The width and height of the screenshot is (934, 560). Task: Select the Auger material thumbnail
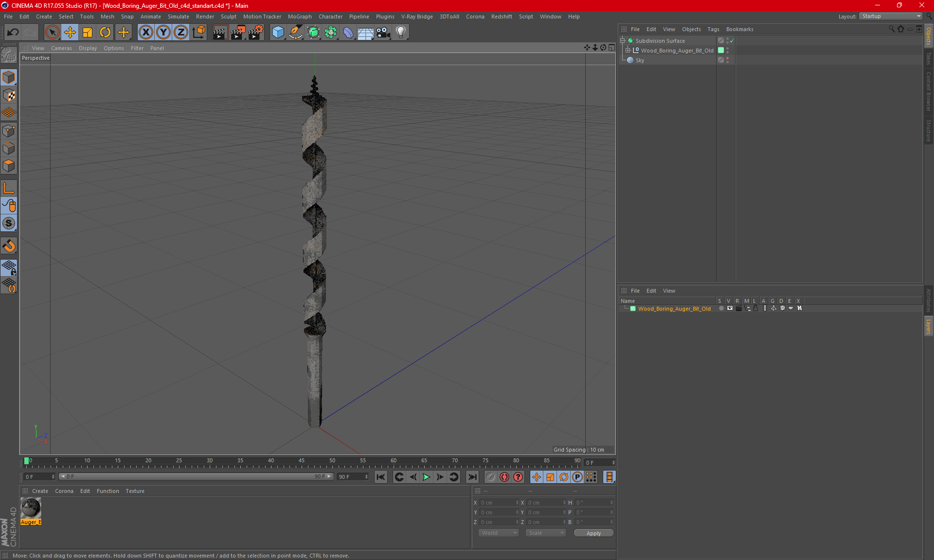coord(31,508)
